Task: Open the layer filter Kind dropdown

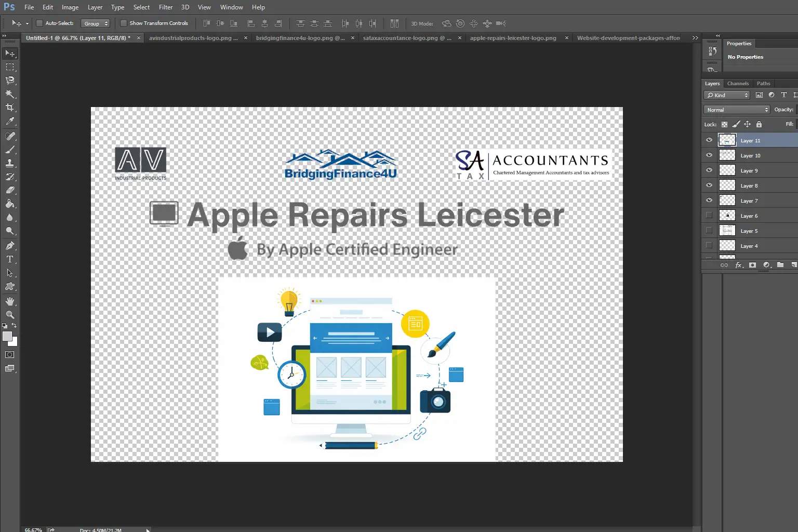Action: (x=727, y=95)
